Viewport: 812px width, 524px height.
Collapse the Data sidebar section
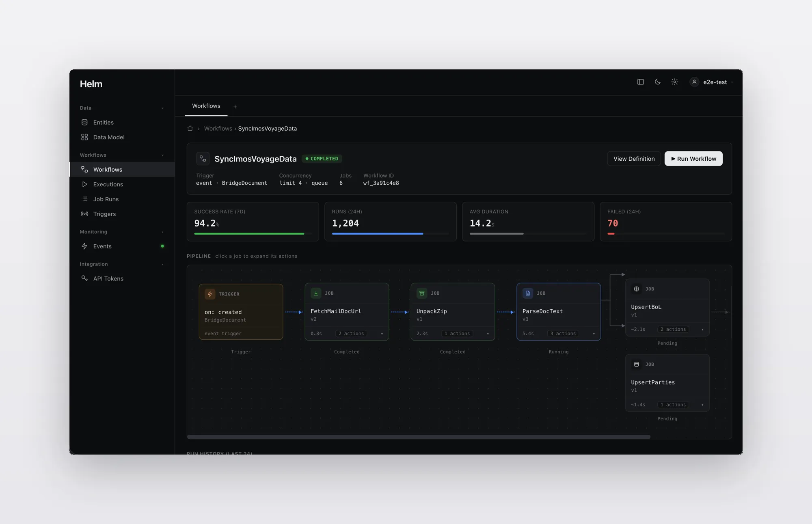coord(163,108)
